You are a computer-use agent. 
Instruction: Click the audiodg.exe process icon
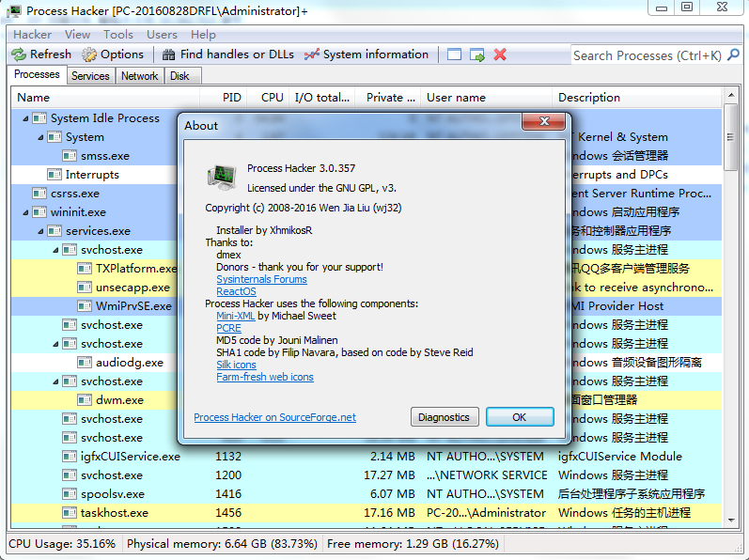(85, 363)
